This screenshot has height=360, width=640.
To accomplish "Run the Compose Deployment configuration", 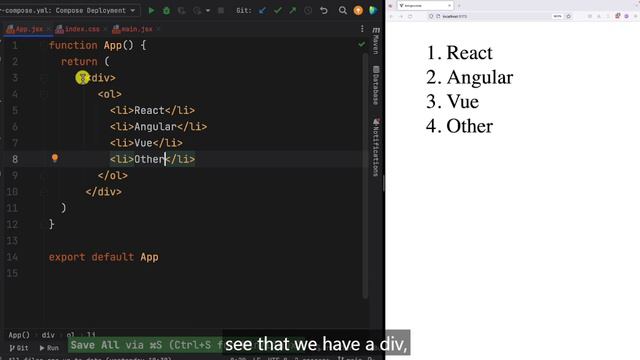I will tap(151, 11).
